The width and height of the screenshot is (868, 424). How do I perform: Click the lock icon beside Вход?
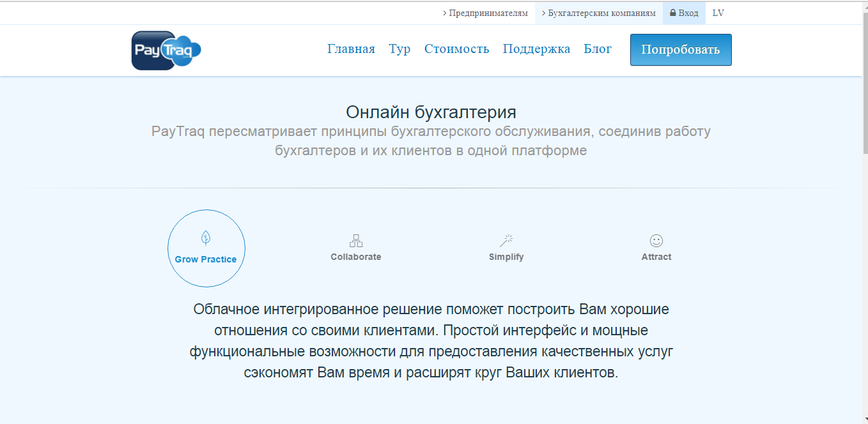coord(672,12)
